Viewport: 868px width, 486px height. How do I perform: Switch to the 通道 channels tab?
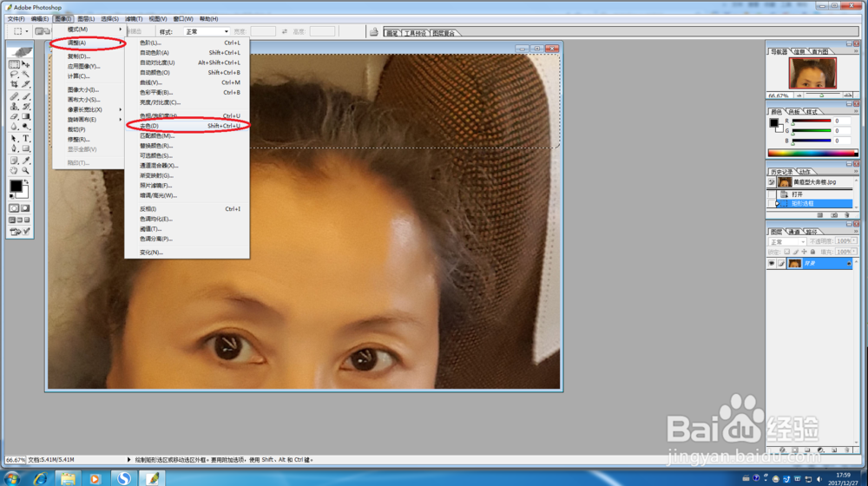coord(794,232)
